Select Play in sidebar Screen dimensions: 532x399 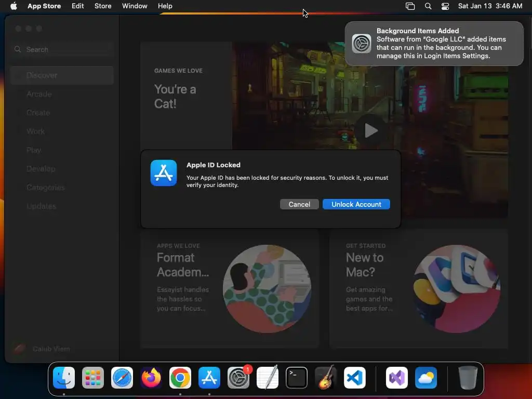pyautogui.click(x=62, y=150)
